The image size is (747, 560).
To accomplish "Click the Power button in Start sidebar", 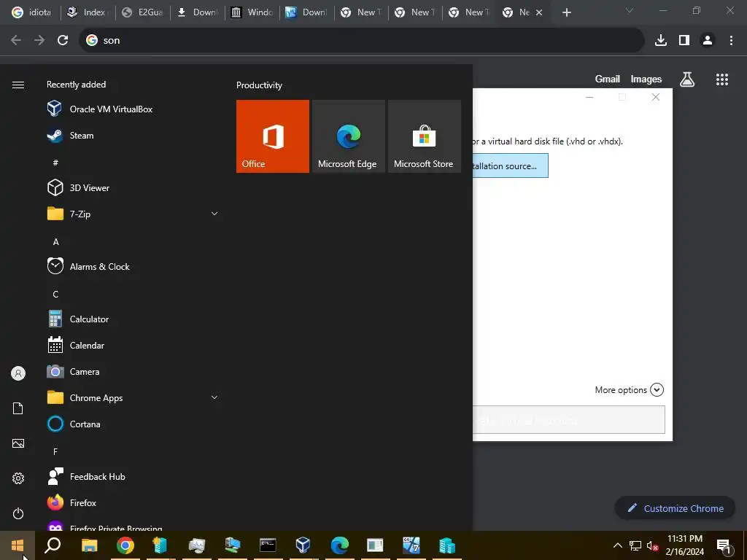I will click(x=18, y=513).
